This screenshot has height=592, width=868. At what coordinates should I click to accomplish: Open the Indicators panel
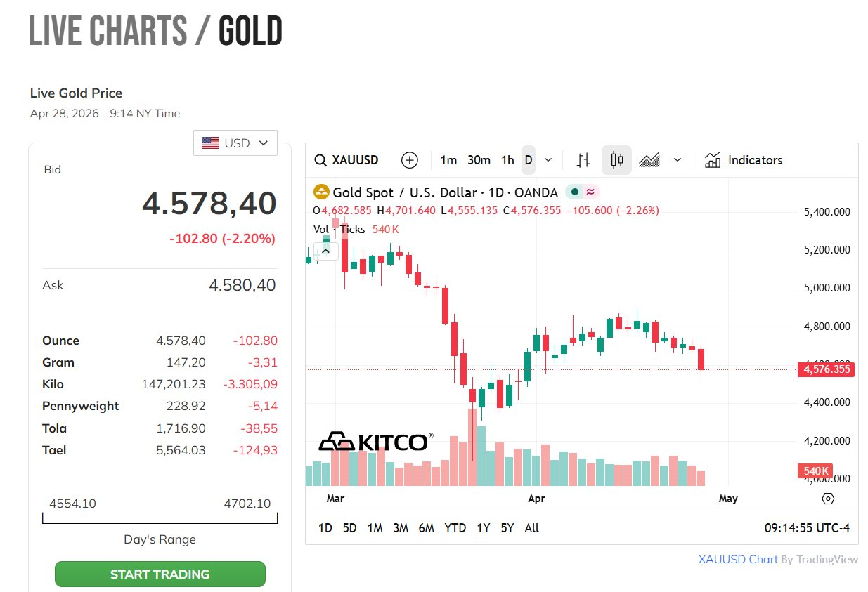pos(744,160)
